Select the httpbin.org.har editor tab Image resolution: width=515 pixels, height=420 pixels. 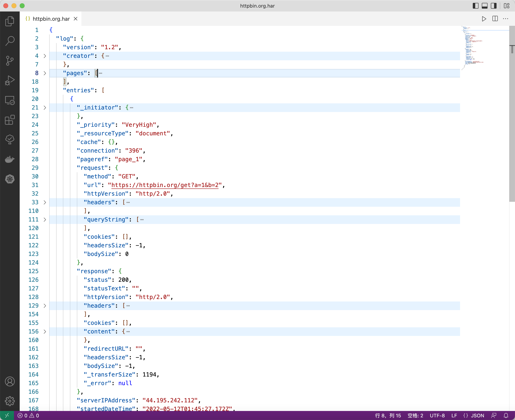coord(51,19)
